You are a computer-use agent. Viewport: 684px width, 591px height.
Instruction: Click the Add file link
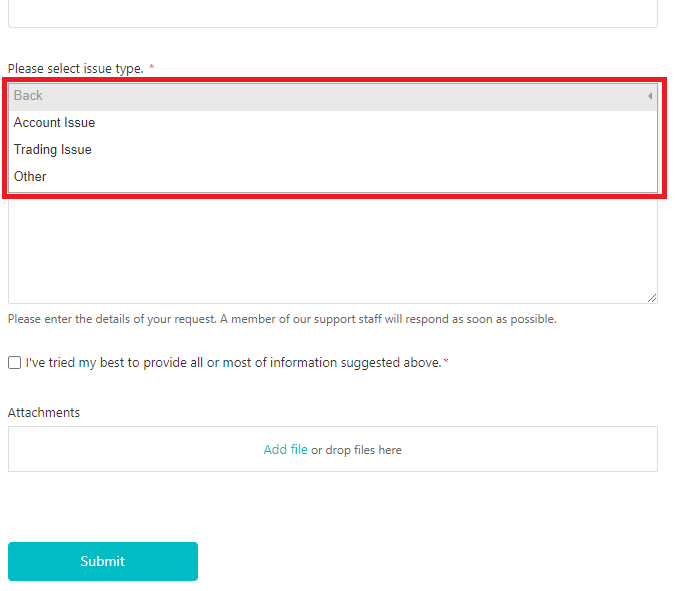(285, 450)
